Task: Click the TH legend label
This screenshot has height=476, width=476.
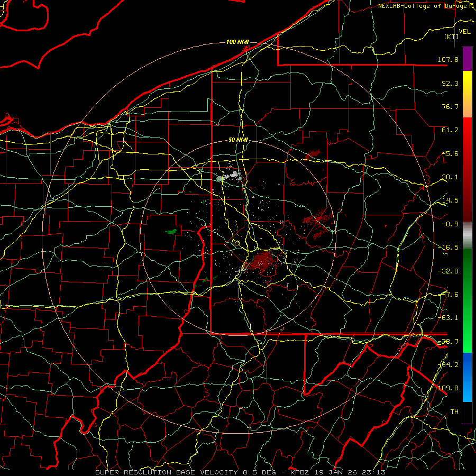Action: [454, 412]
